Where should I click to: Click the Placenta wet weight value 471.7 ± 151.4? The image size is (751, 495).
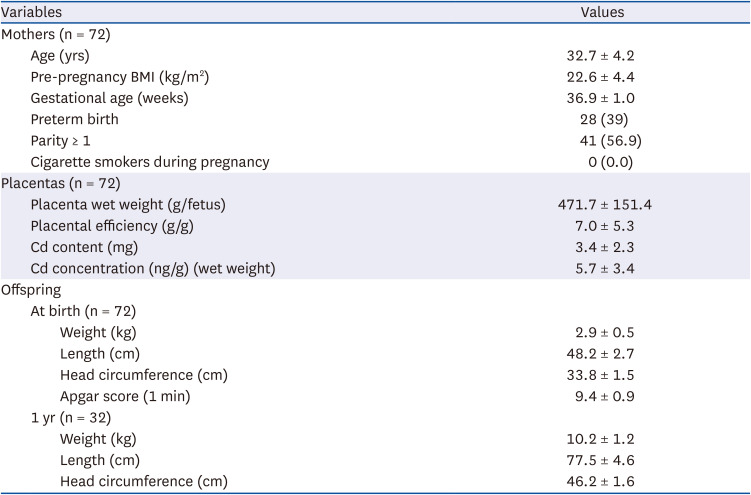tap(606, 205)
